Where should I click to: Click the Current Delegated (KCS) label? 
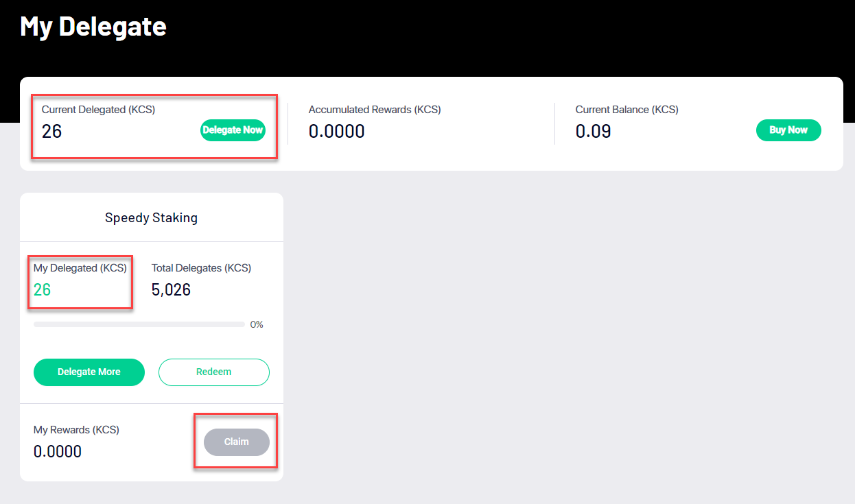click(x=98, y=110)
